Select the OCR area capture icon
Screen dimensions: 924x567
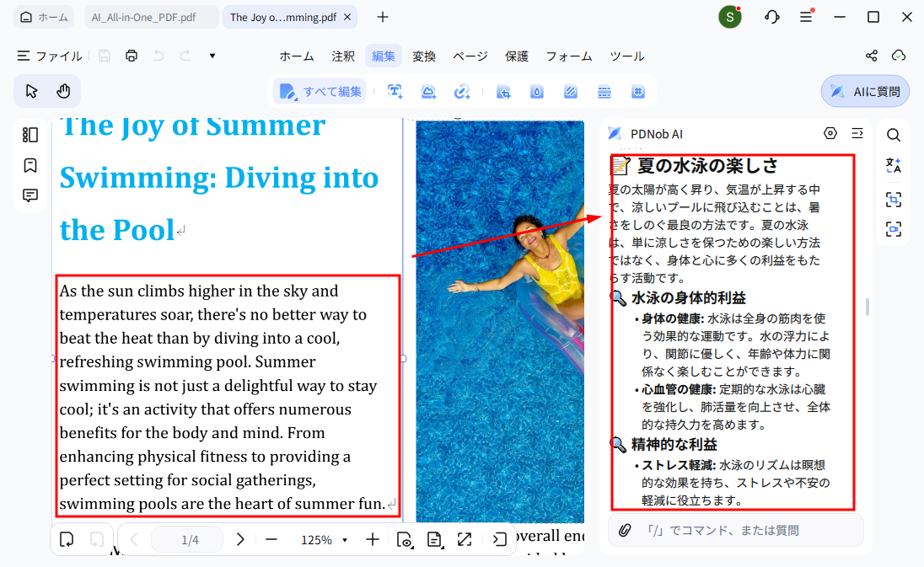click(x=894, y=200)
